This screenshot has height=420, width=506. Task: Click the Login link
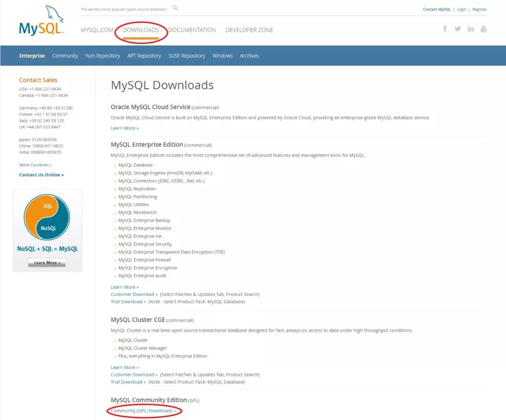(x=461, y=9)
